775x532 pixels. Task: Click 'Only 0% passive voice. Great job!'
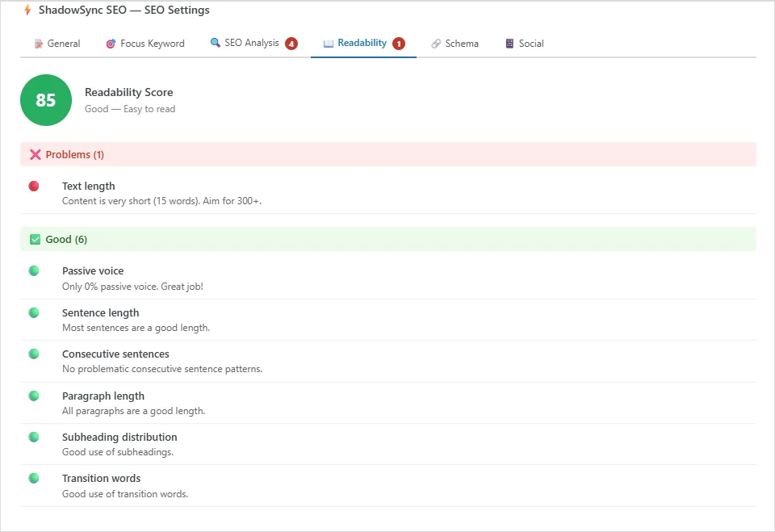pos(132,287)
